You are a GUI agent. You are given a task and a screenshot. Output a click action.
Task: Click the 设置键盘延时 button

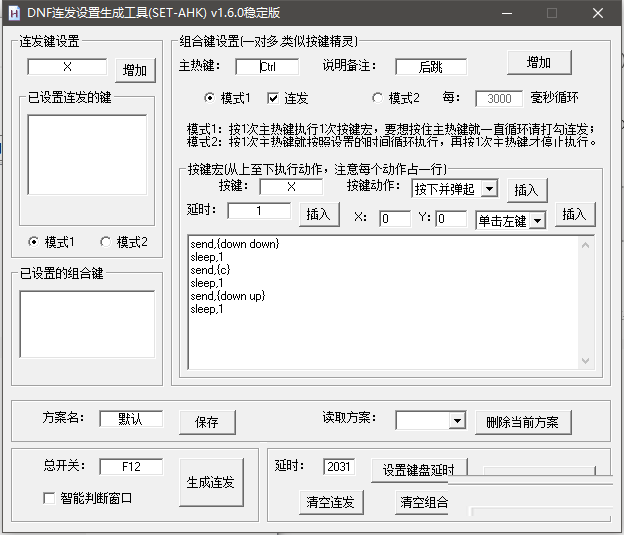[418, 470]
